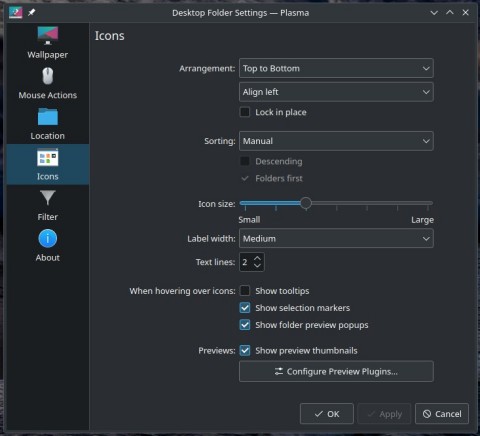
Task: Click the Icons page heading
Action: 110,36
